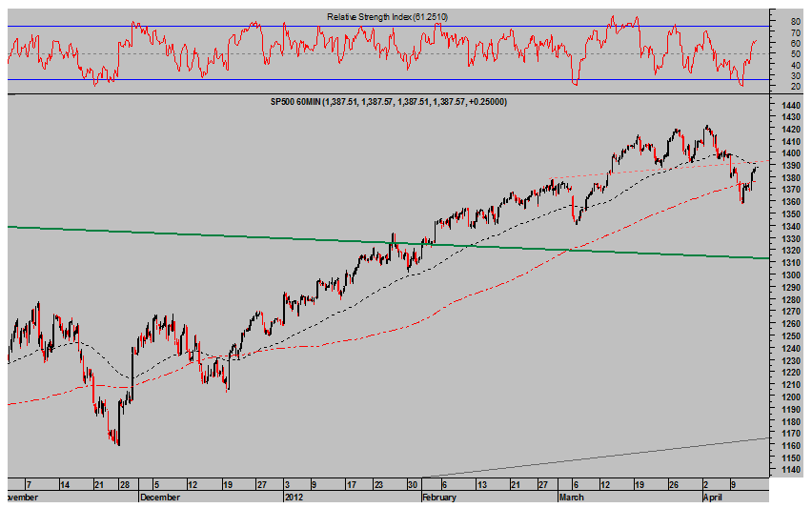Click the 1300 price axis label
Image resolution: width=812 pixels, height=508 pixels.
click(793, 275)
